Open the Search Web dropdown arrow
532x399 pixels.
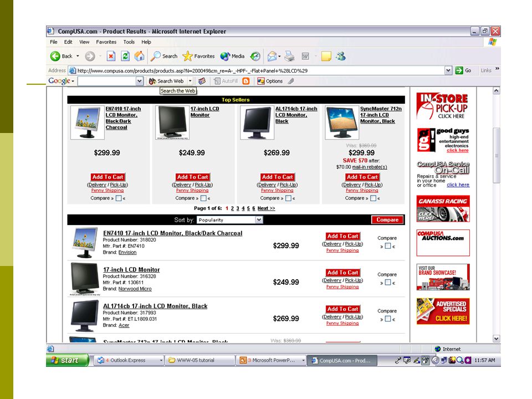190,81
